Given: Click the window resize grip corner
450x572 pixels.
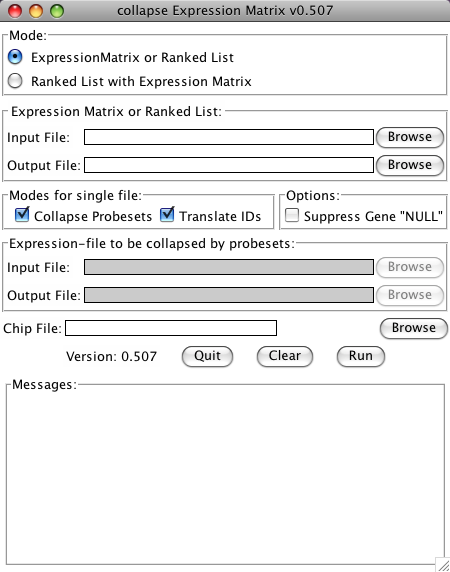Looking at the screenshot, I should (x=443, y=565).
